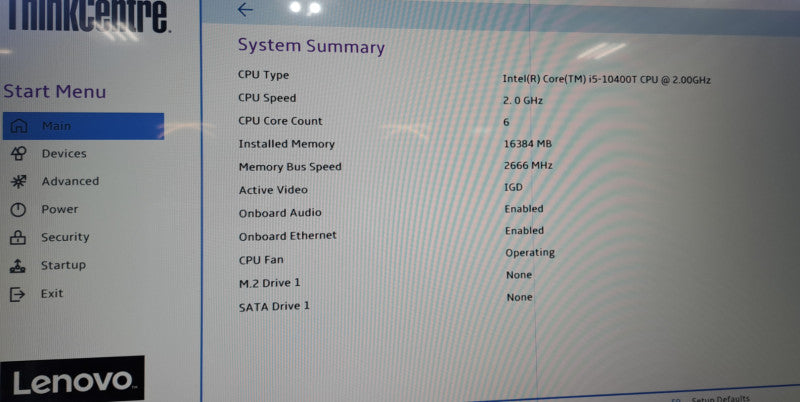Select the Memory Bus Speed label
800x402 pixels.
(290, 167)
